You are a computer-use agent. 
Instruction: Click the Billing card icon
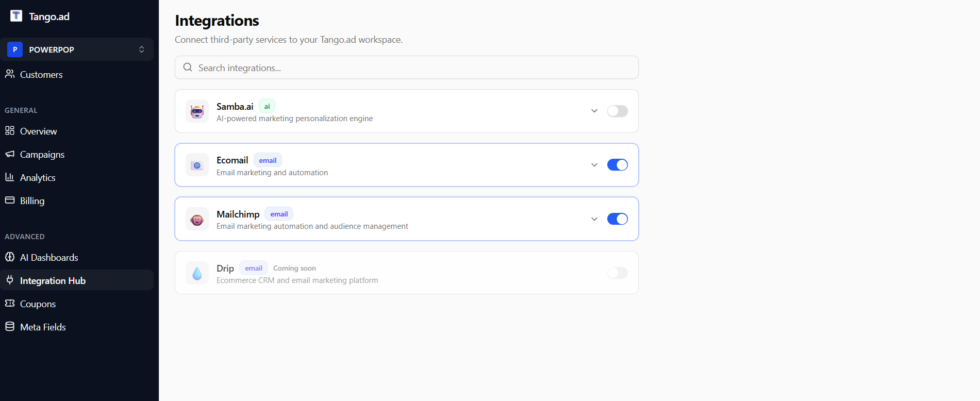[x=10, y=201]
